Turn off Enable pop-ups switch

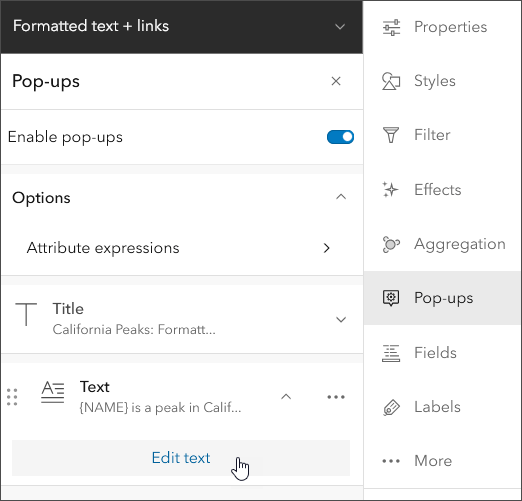tap(340, 137)
